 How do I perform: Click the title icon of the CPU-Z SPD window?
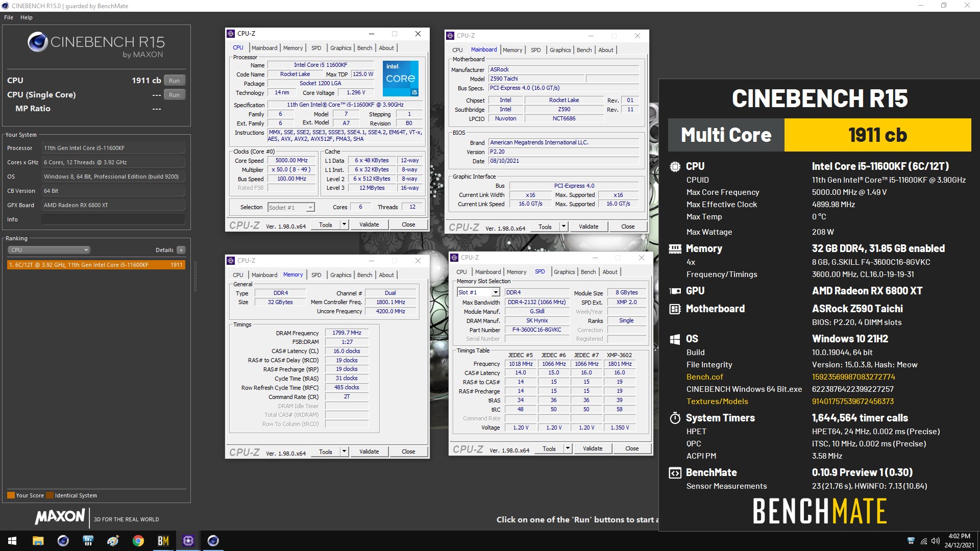click(454, 258)
